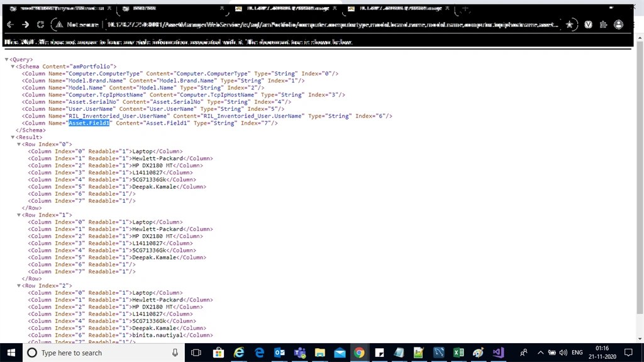Open the Chrome profile avatar icon
The image size is (644, 362).
point(619,25)
